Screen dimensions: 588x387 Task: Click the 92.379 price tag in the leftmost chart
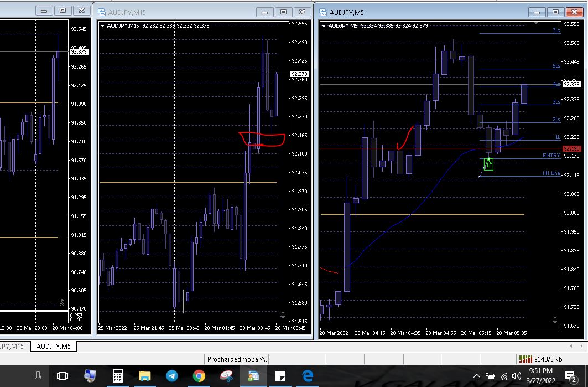(x=79, y=52)
